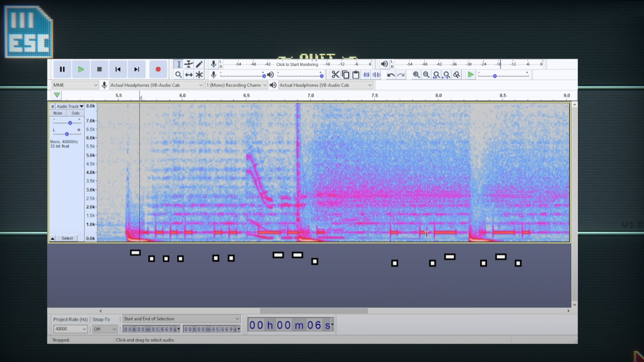Adjust the track gain slider

70,123
